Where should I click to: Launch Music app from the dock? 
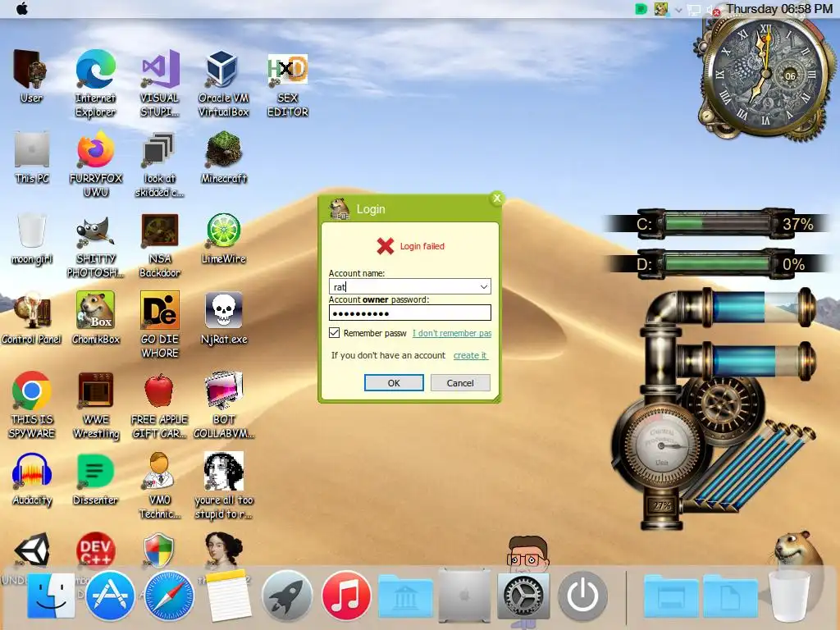click(x=346, y=596)
